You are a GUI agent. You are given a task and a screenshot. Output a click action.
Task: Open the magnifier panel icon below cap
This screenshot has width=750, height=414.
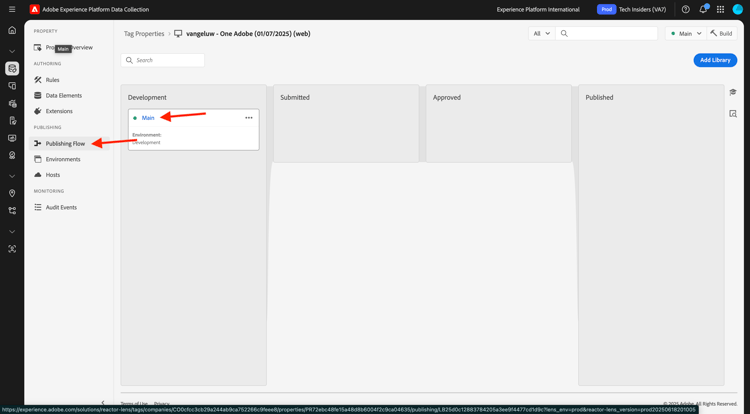(733, 114)
